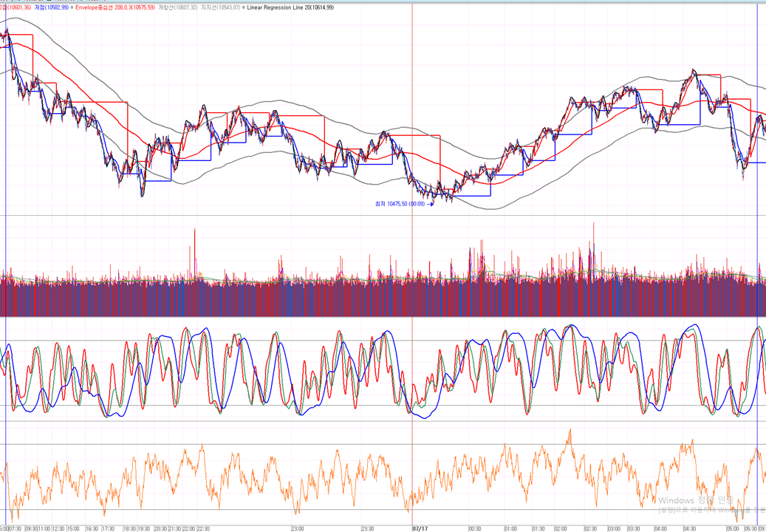The image size is (766, 532).
Task: Click the small square marker before Linear Regression Line
Action: (x=244, y=8)
